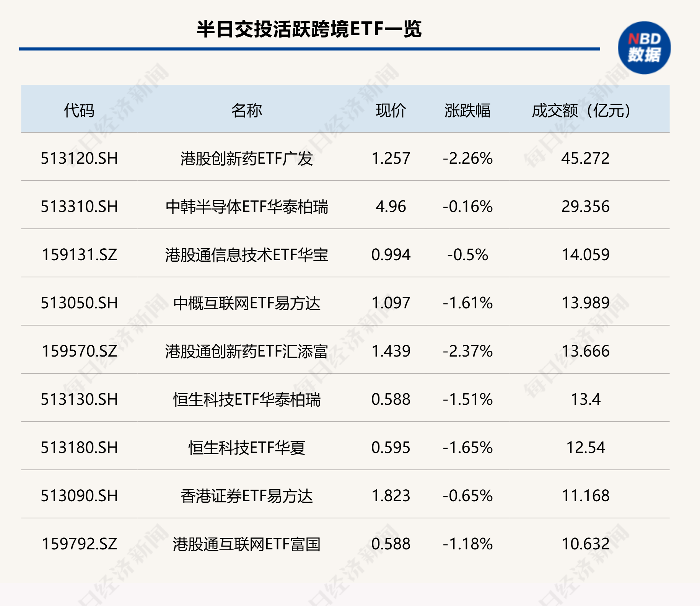The height and width of the screenshot is (606, 700).
Task: Click price 0.588 in 159792.SZ row
Action: [391, 544]
